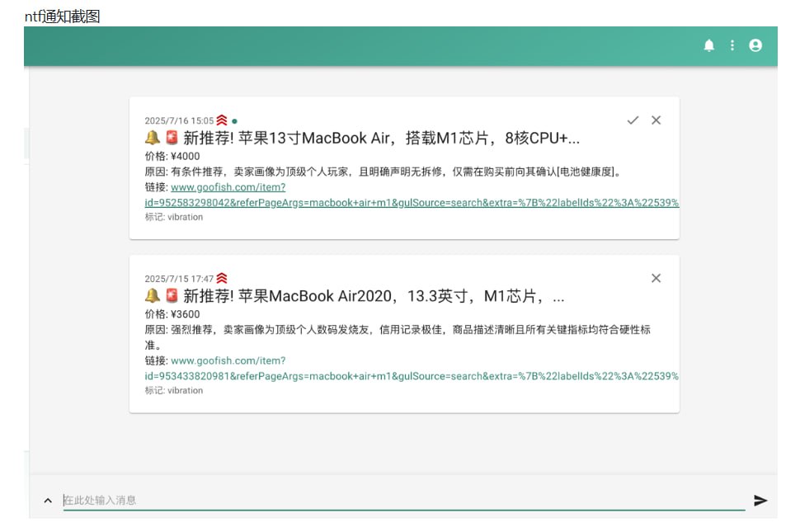Open the goofish link with id=953433820981
The width and height of the screenshot is (800, 532).
[x=412, y=368]
